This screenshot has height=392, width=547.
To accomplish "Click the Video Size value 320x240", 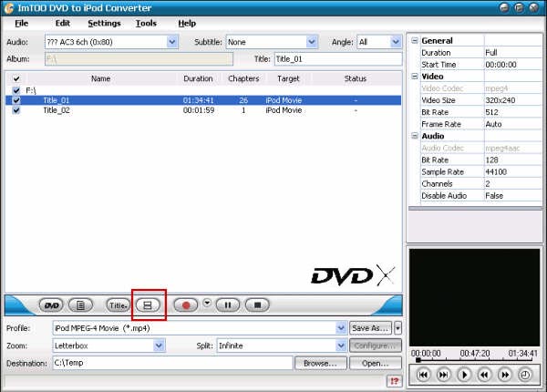I will pyautogui.click(x=501, y=100).
